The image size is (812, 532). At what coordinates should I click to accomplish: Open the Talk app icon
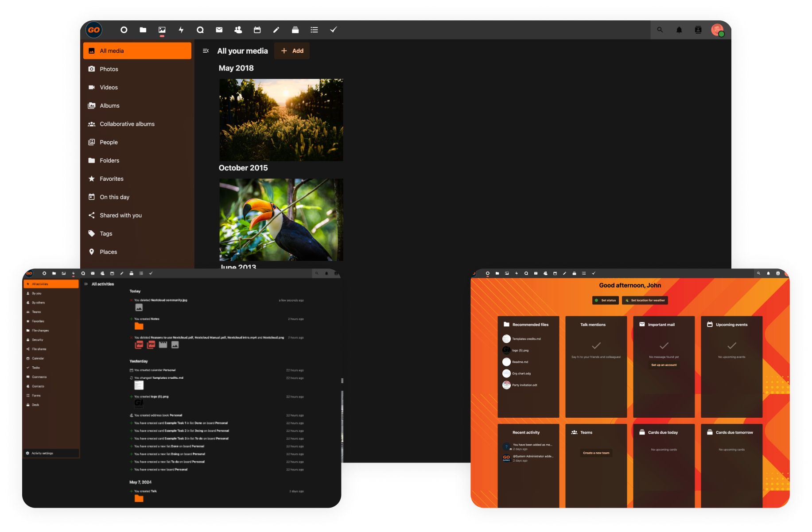200,30
